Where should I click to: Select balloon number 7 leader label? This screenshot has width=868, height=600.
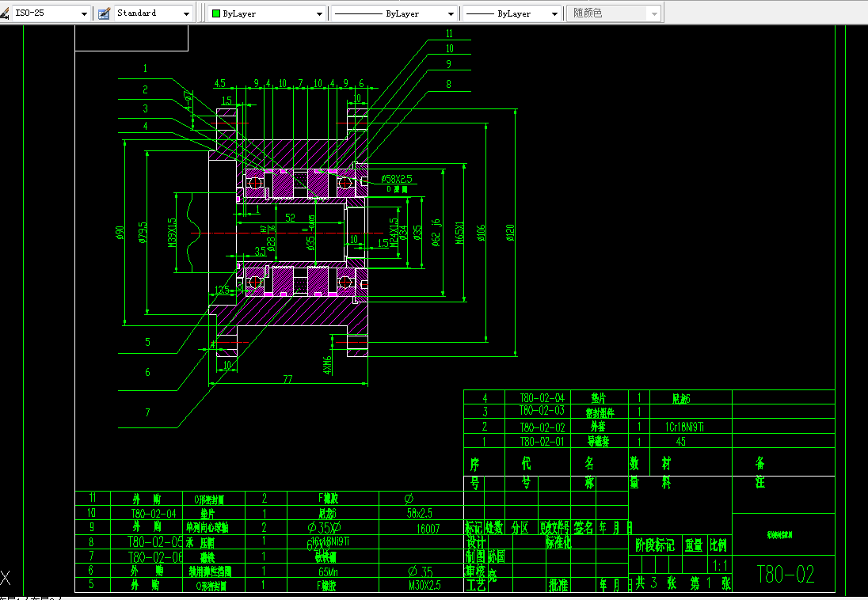point(147,412)
